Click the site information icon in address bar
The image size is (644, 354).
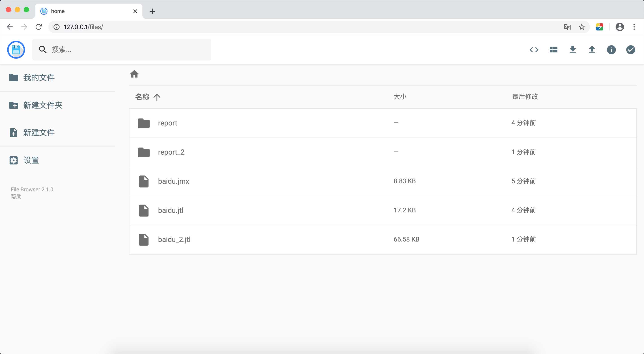click(57, 27)
